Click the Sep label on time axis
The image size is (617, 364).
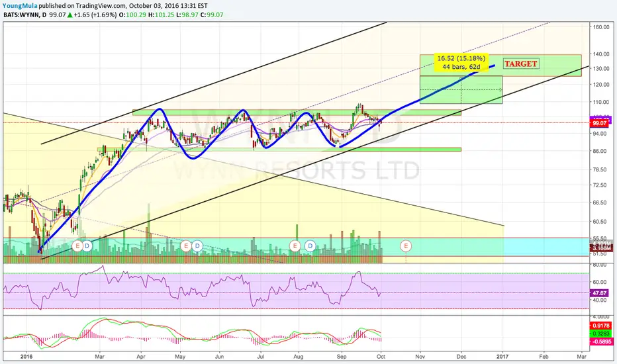point(342,357)
